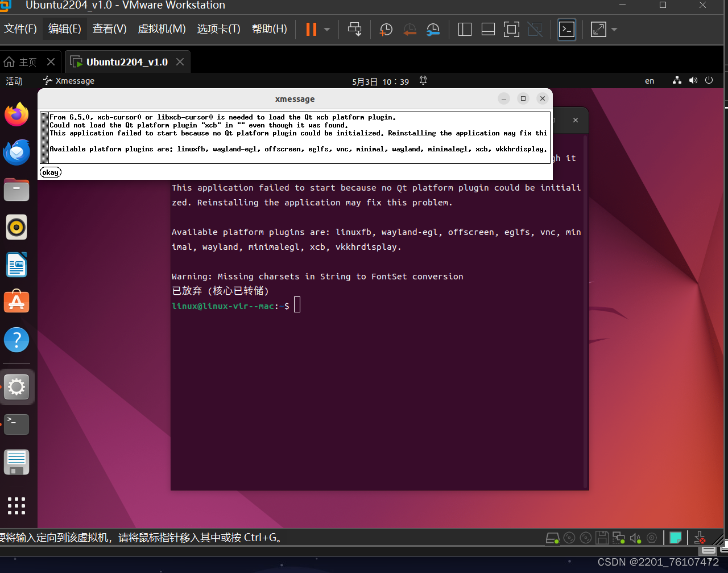This screenshot has height=573, width=728.
Task: Toggle the console view toolbar button
Action: click(566, 29)
